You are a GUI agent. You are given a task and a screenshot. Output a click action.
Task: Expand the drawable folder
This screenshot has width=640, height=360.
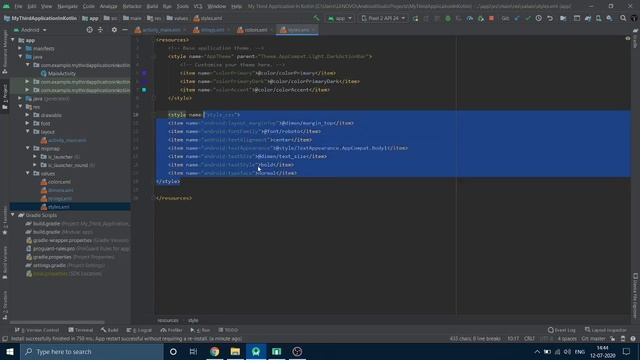(x=27, y=115)
